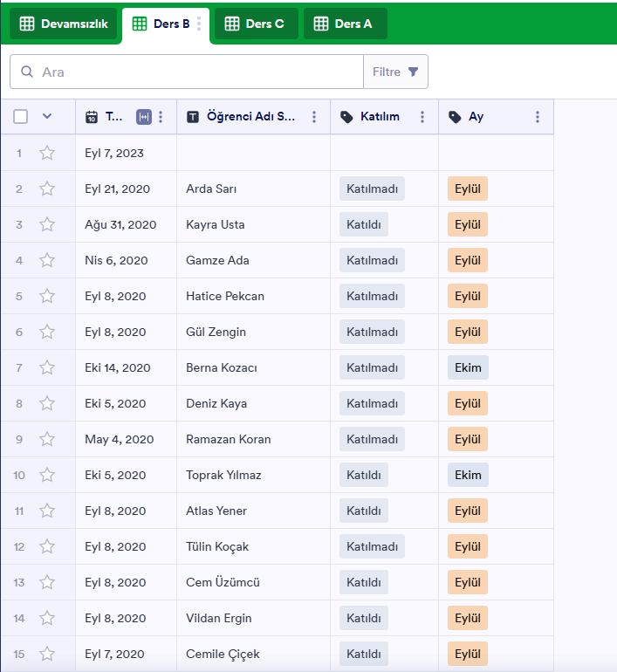
Task: Open Öğrenci Adı column options menu
Action: (314, 117)
